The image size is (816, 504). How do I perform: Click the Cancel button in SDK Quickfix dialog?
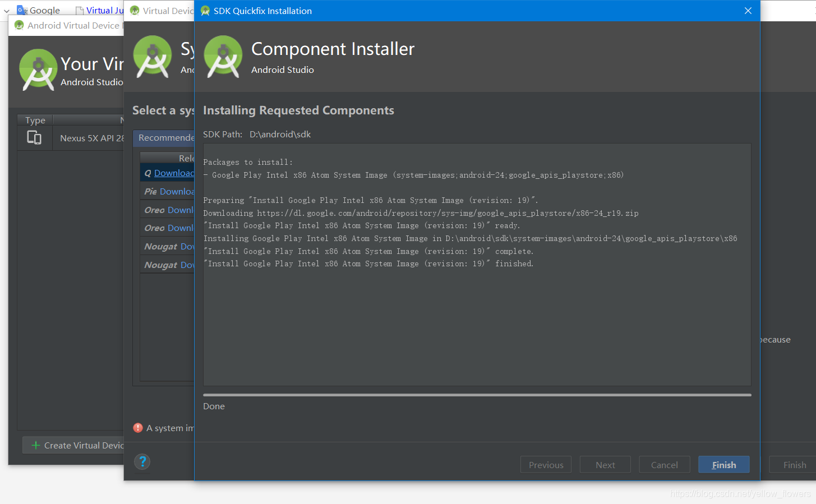point(664,465)
